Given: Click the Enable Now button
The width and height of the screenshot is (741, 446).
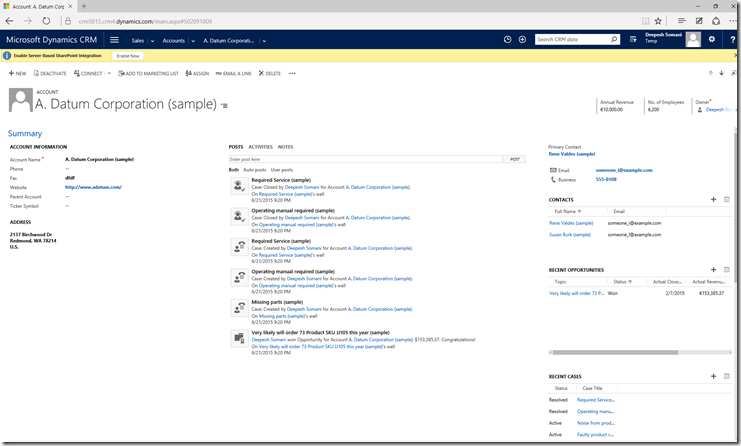Looking at the screenshot, I should pyautogui.click(x=129, y=56).
